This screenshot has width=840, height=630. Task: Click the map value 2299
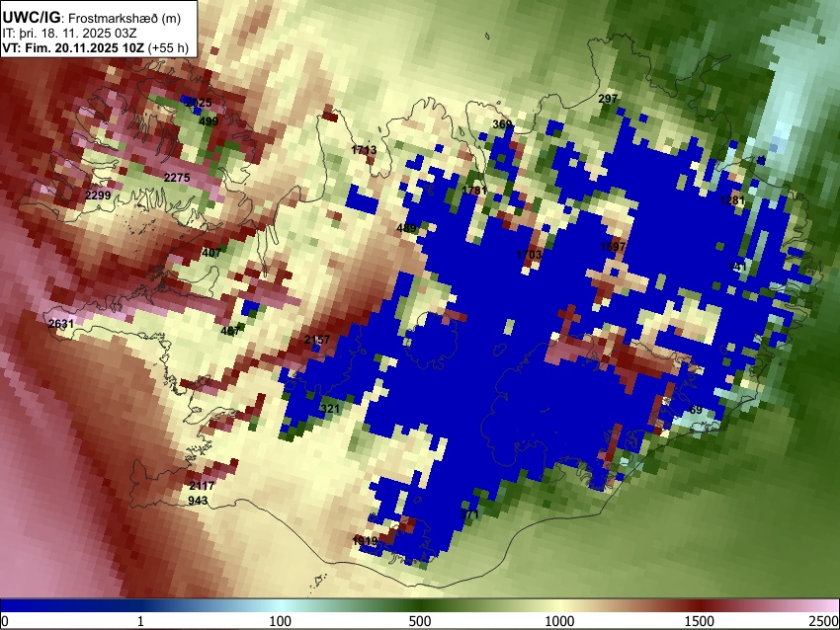tap(98, 196)
